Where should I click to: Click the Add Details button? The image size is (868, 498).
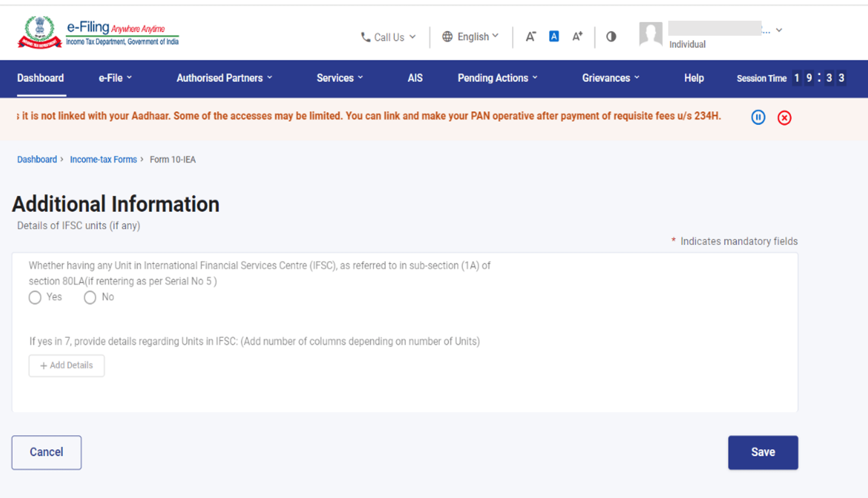(x=66, y=365)
